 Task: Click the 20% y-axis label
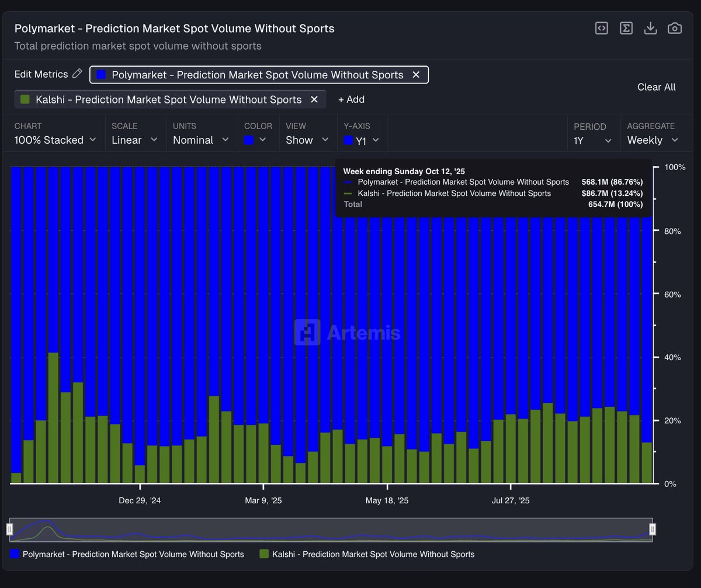[672, 421]
